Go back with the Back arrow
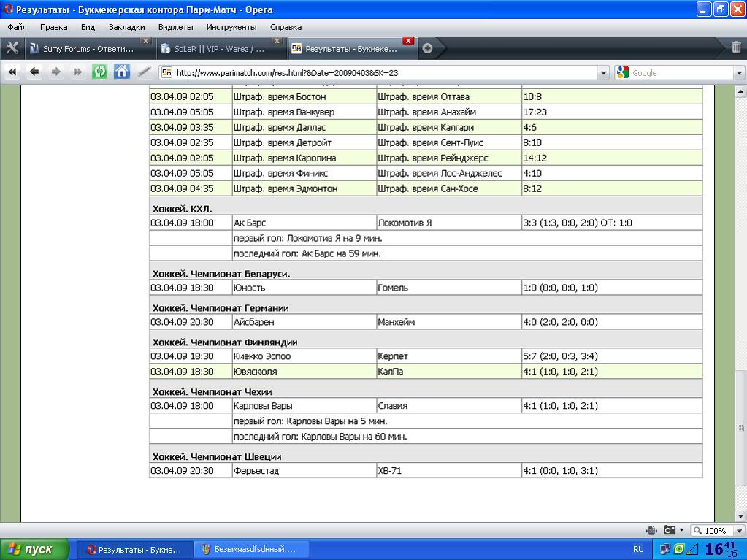747x560 pixels. (34, 72)
